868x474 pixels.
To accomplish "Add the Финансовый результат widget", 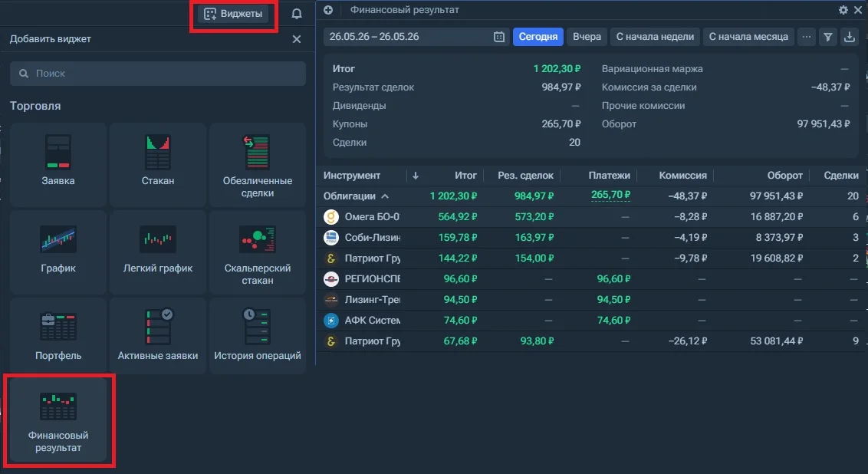I will [58, 420].
